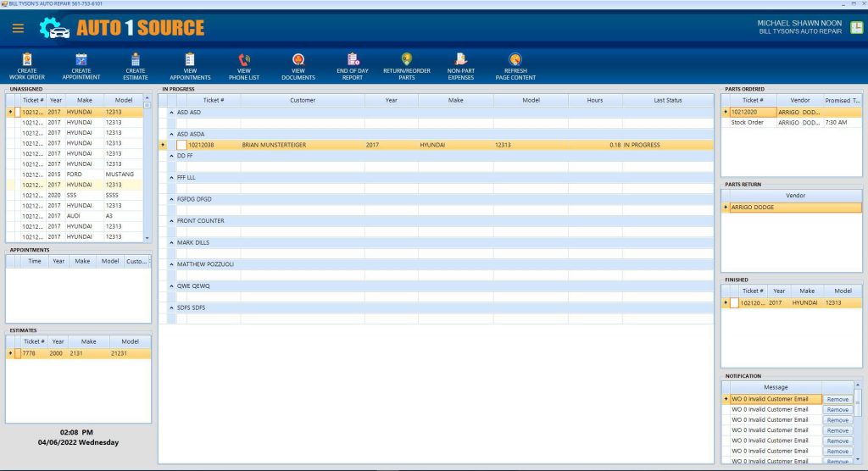The image size is (868, 471).
Task: Start a new estimate with Create Estimate
Action: [136, 60]
